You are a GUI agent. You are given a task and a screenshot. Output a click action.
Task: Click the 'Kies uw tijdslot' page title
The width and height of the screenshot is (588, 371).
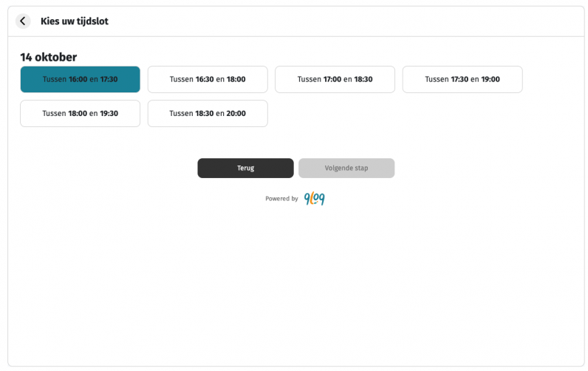click(x=75, y=21)
